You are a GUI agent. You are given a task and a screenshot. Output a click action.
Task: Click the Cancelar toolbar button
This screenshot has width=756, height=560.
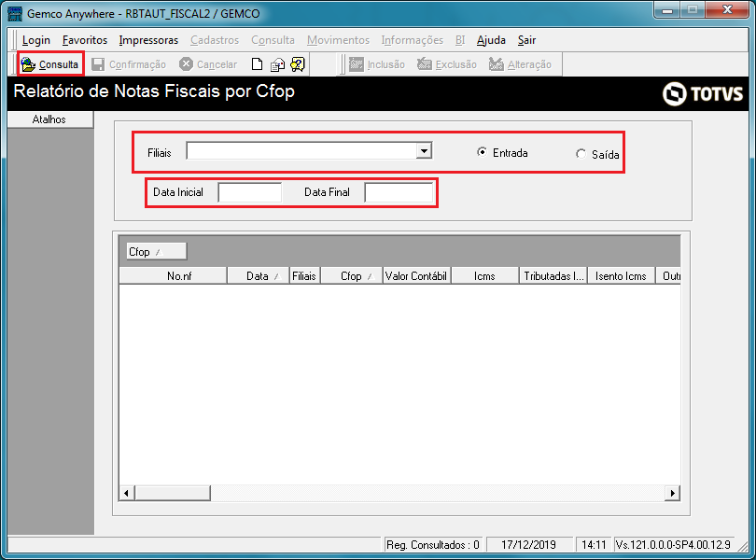[208, 64]
